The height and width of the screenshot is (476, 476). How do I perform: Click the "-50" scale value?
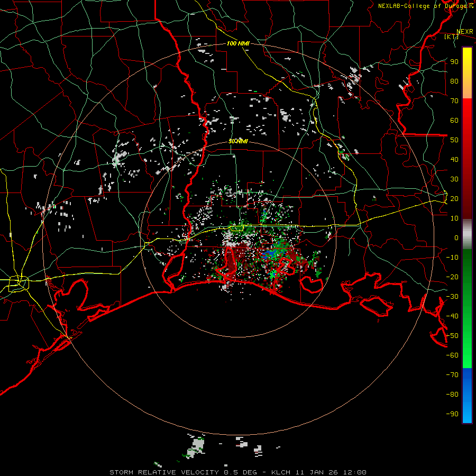tap(452, 336)
